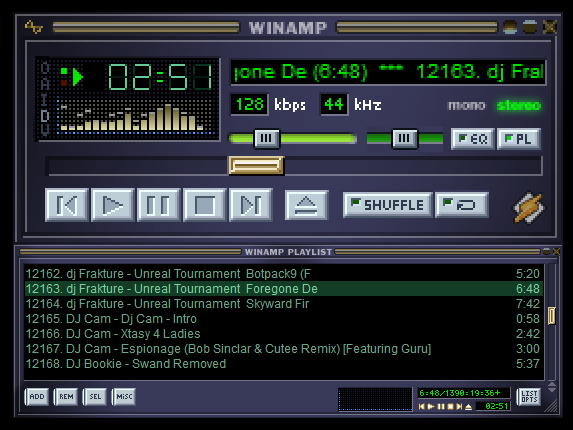
Task: Click the playlist resize grip corner
Action: (x=552, y=407)
